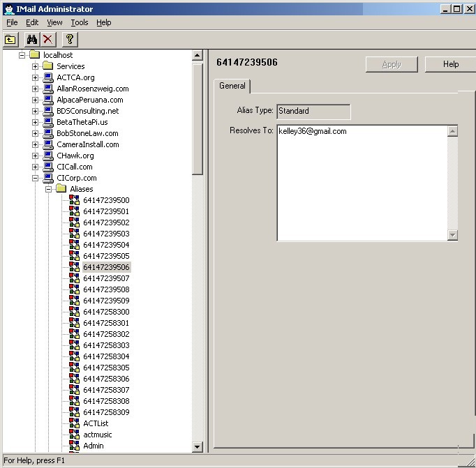Click the BDSConsulting.net domain computer icon
This screenshot has width=476, height=468.
(48, 111)
